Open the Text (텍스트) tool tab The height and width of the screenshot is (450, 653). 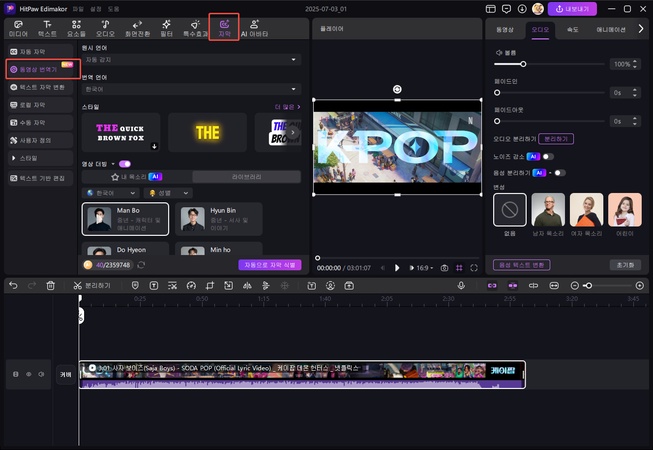coord(47,28)
